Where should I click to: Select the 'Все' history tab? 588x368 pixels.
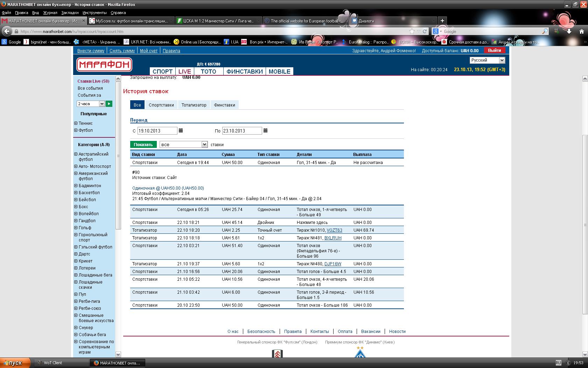click(x=137, y=105)
